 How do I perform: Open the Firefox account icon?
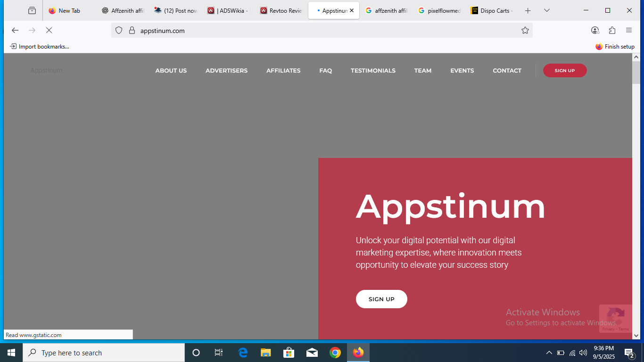[x=595, y=31]
